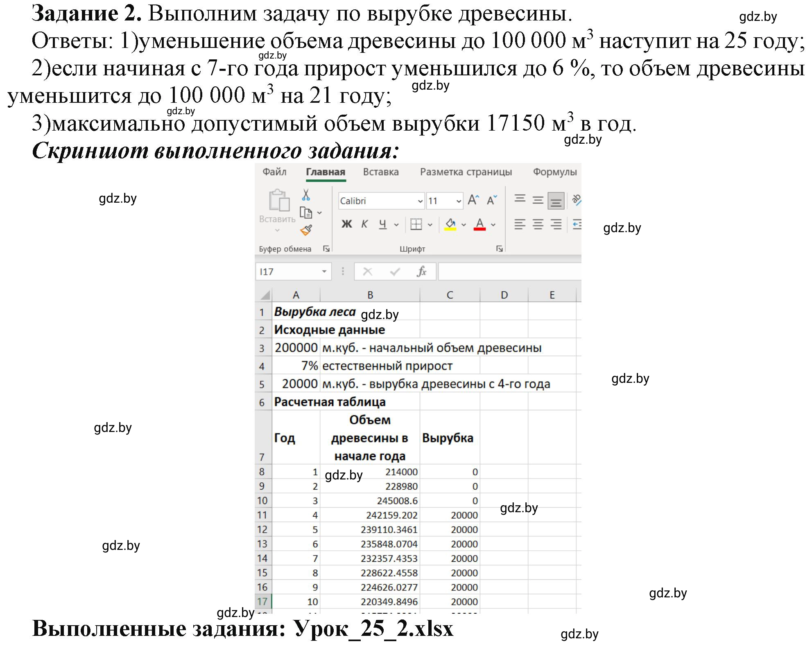This screenshot has height=651, width=812.
Task: Open the Формулы tab
Action: pyautogui.click(x=555, y=172)
